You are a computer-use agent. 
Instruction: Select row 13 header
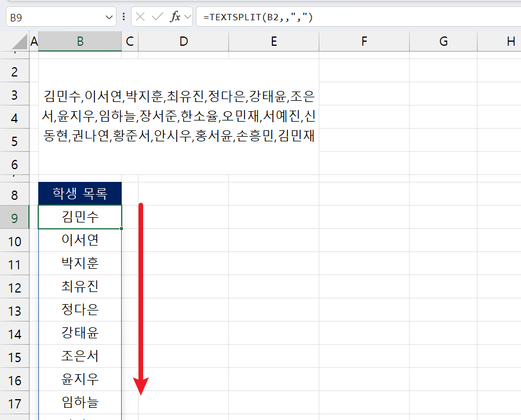point(14,310)
